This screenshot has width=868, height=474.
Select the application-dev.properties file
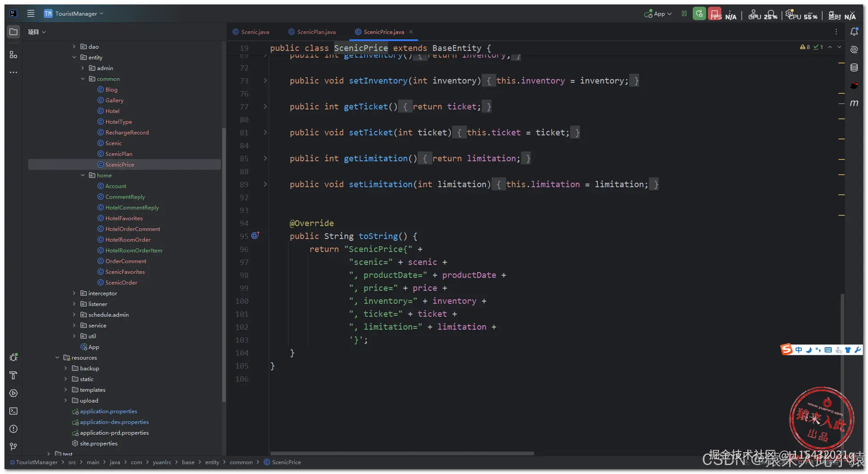click(114, 422)
